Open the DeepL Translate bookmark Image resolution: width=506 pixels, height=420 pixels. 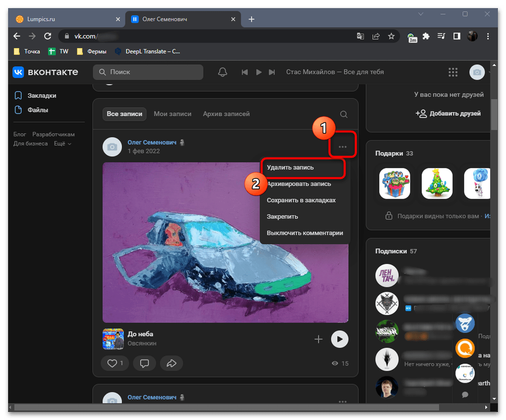point(147,52)
